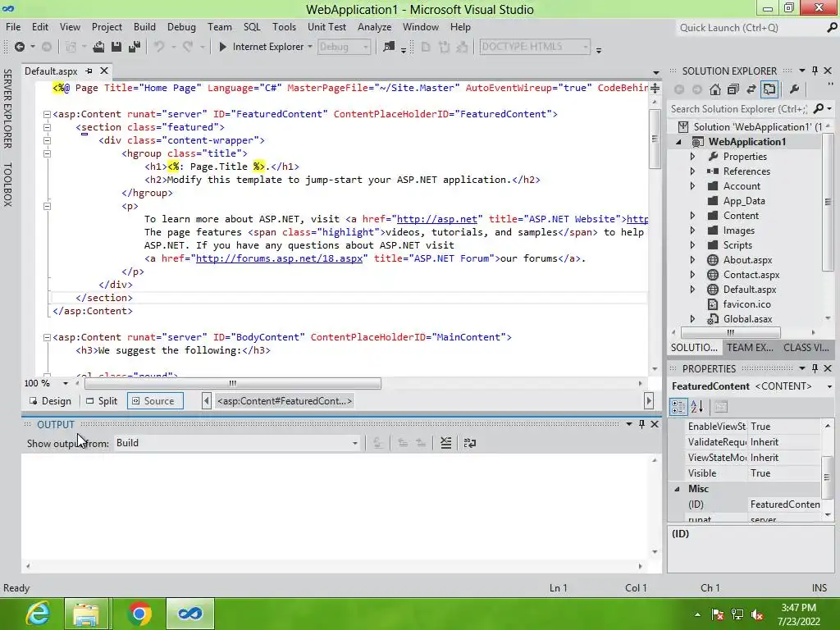The width and height of the screenshot is (840, 630).
Task: Switch to Class View tab
Action: tap(806, 348)
